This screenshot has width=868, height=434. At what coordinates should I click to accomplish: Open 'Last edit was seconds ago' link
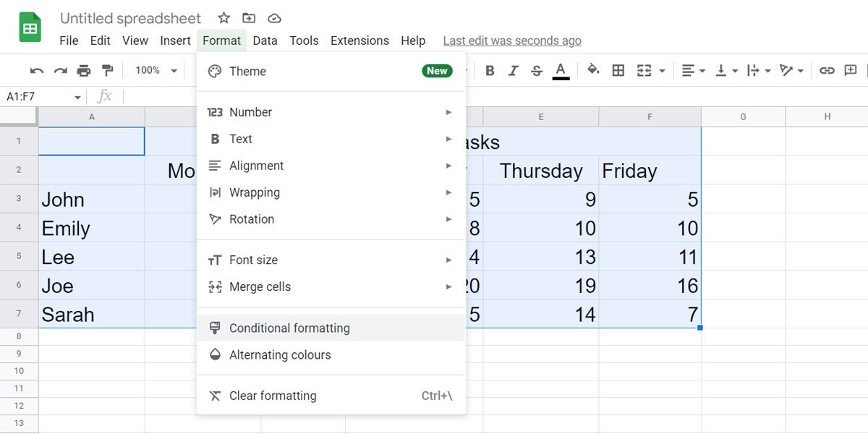512,41
